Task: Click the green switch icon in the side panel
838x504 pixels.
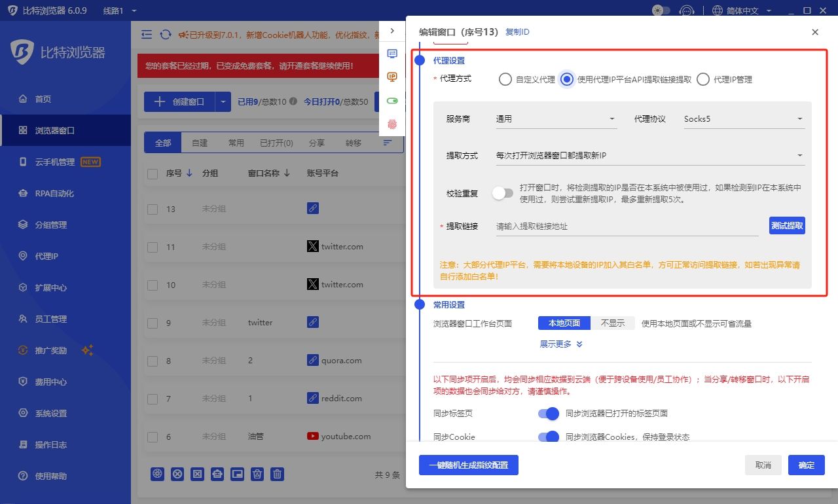Action: [392, 101]
